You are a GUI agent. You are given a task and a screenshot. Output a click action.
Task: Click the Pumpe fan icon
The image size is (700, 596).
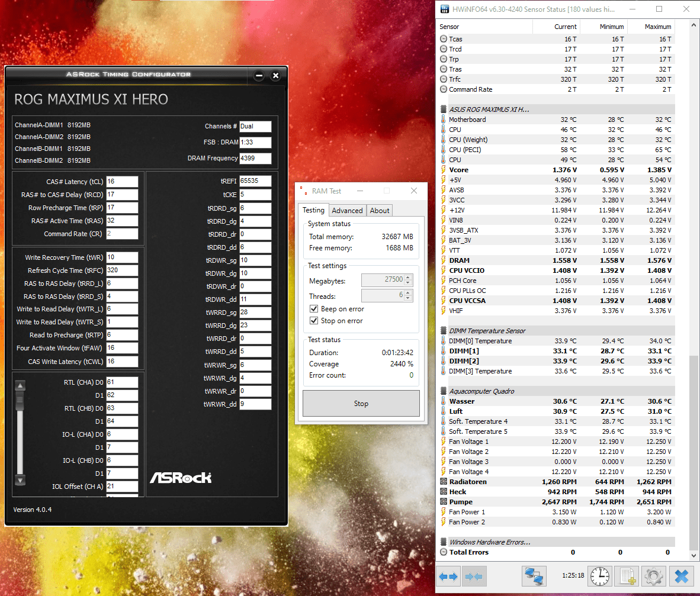tap(444, 502)
